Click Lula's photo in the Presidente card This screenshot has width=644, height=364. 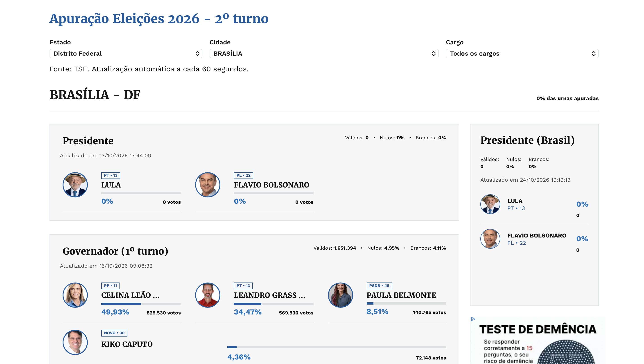75,185
